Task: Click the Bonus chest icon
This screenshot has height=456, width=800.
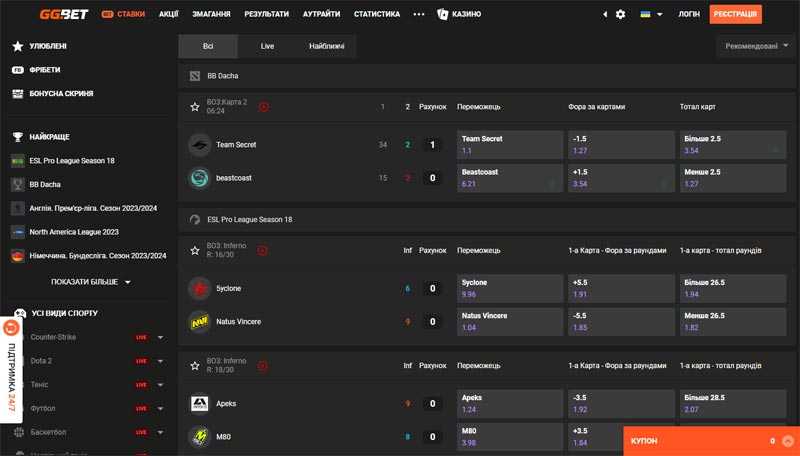Action: tap(18, 94)
